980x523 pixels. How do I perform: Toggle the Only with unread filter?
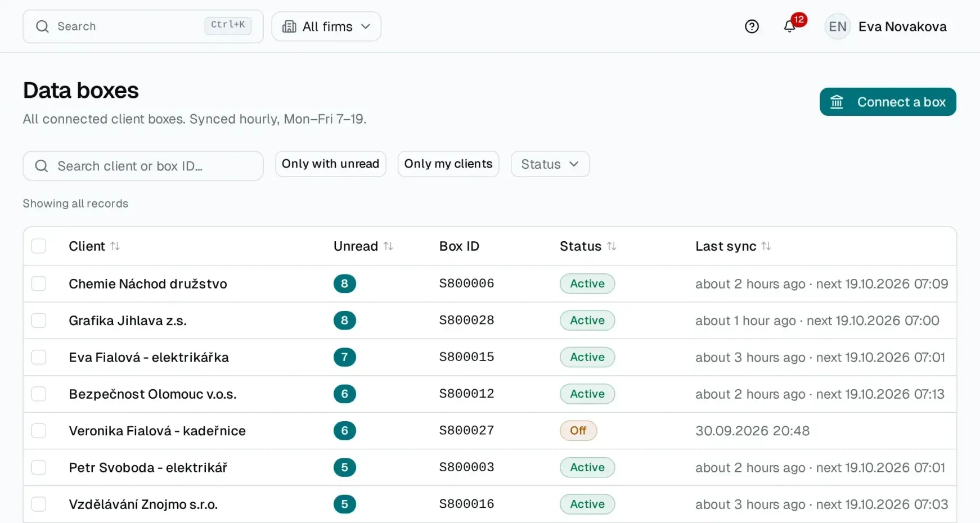point(331,164)
